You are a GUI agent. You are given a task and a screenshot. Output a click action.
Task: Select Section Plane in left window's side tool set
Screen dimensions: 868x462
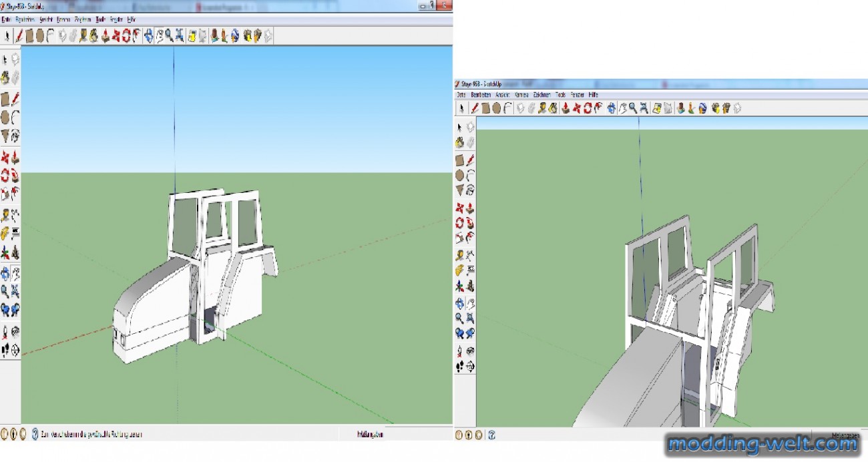(15, 349)
